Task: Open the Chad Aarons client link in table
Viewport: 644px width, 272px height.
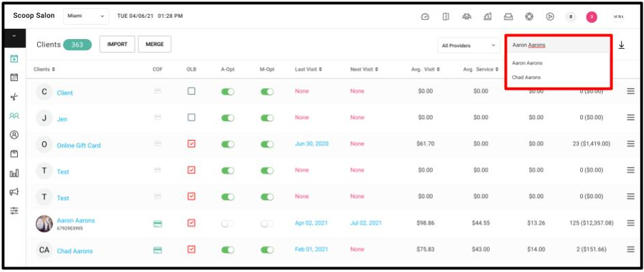Action: point(75,251)
